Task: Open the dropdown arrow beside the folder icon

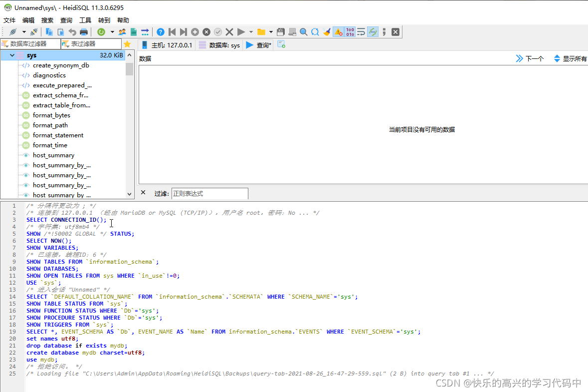Action: pos(271,32)
